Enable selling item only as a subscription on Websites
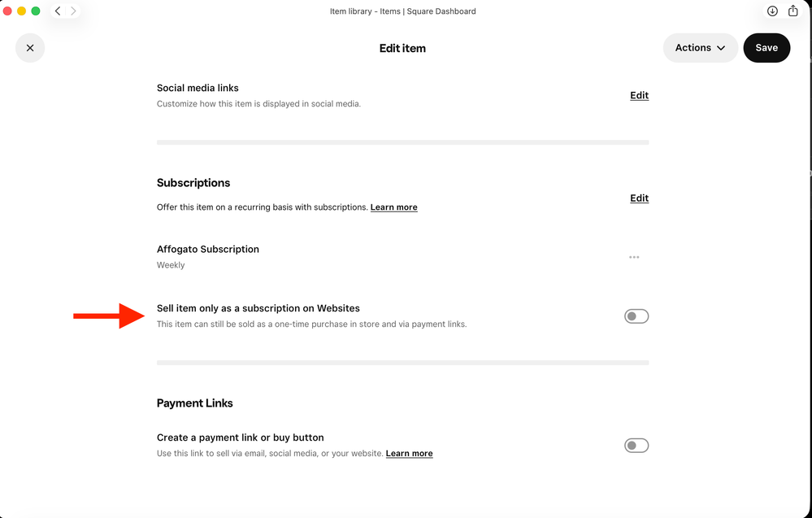 [x=636, y=316]
